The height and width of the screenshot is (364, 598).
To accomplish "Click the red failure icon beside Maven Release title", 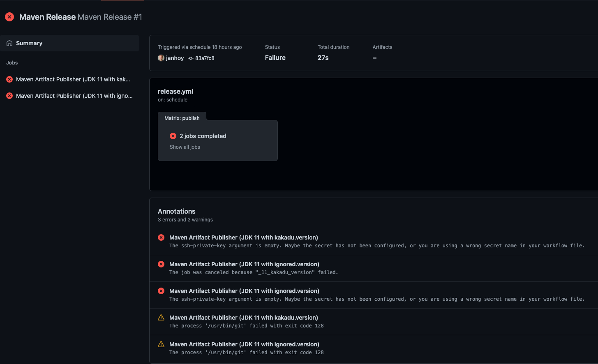I will [9, 16].
